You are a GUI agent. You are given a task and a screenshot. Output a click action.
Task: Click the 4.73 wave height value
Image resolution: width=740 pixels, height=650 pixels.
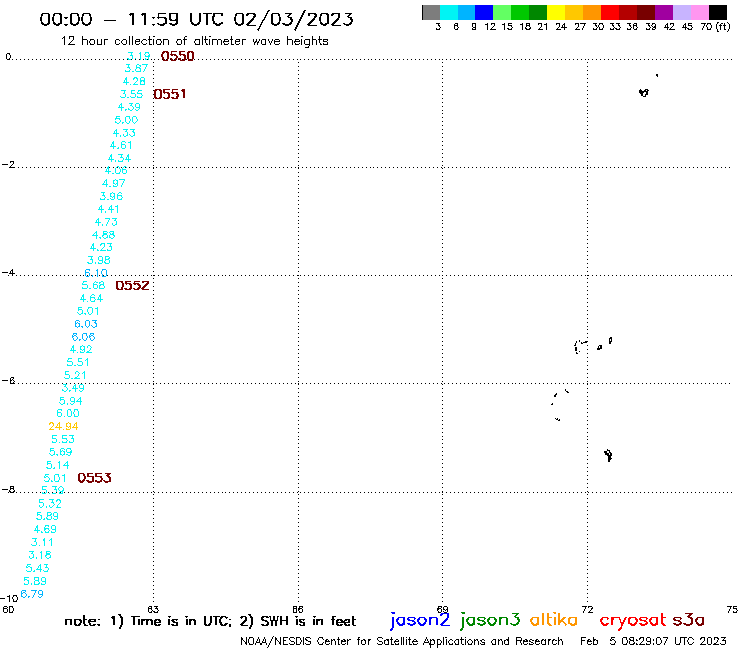pyautogui.click(x=106, y=222)
